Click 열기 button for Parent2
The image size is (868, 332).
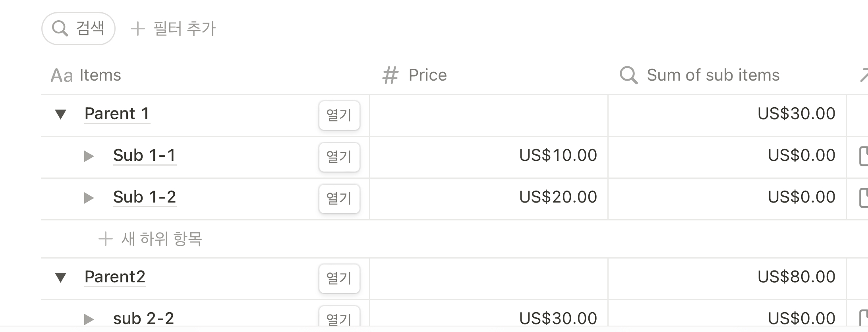pos(339,278)
